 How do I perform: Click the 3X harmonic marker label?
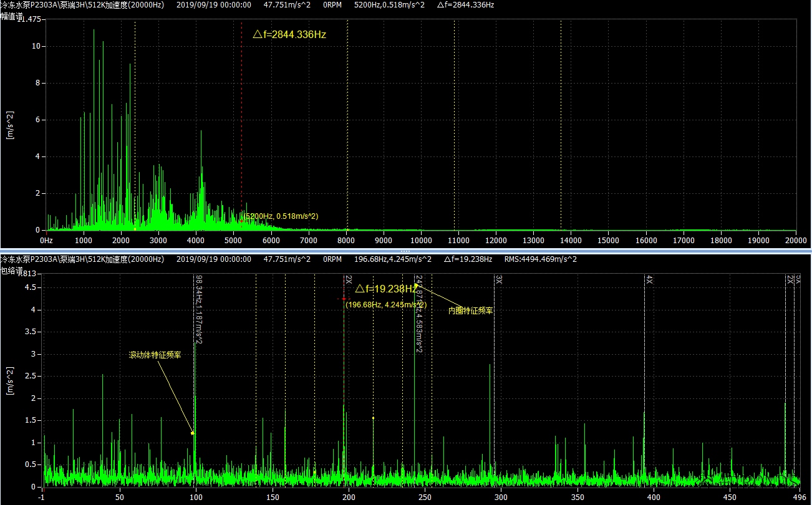pos(499,279)
